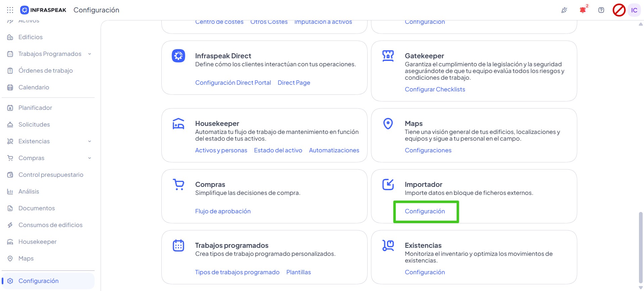Screen dimensions: 644x291
Task: Open Solicitudes from the sidebar
Action: 34,125
